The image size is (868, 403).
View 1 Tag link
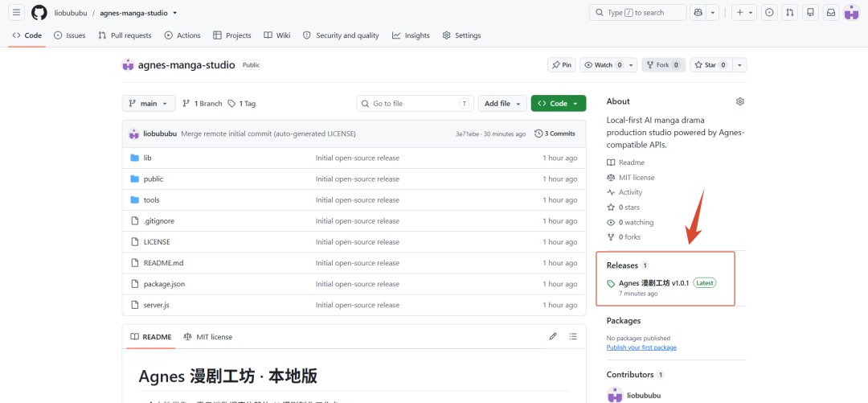[242, 104]
